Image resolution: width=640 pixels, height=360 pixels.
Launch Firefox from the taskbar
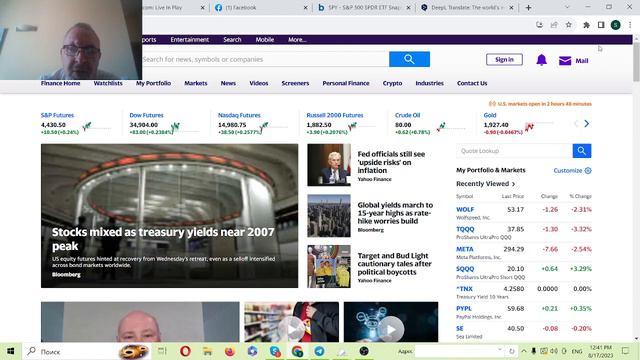tap(230, 351)
